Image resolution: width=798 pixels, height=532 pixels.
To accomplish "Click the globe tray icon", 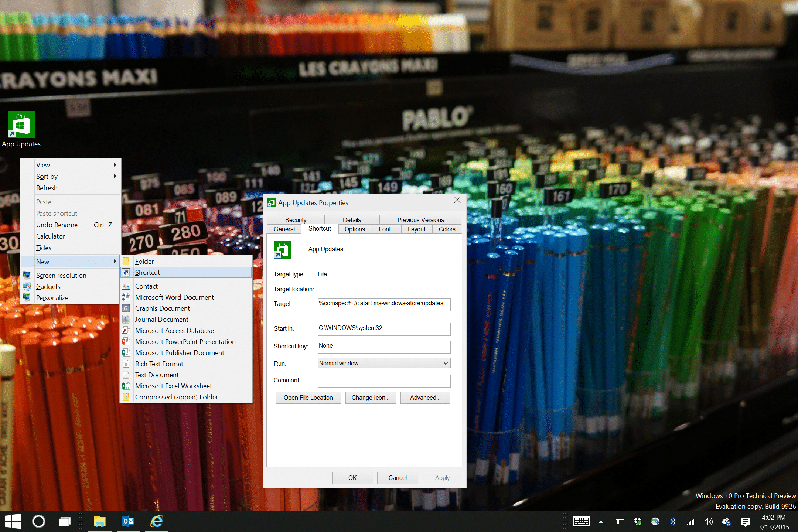I will [655, 522].
